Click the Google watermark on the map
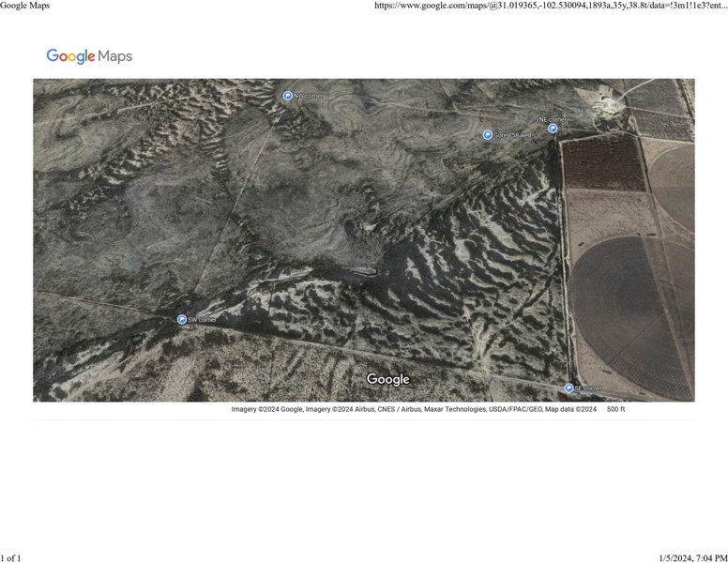This screenshot has height=563, width=728. (x=388, y=379)
